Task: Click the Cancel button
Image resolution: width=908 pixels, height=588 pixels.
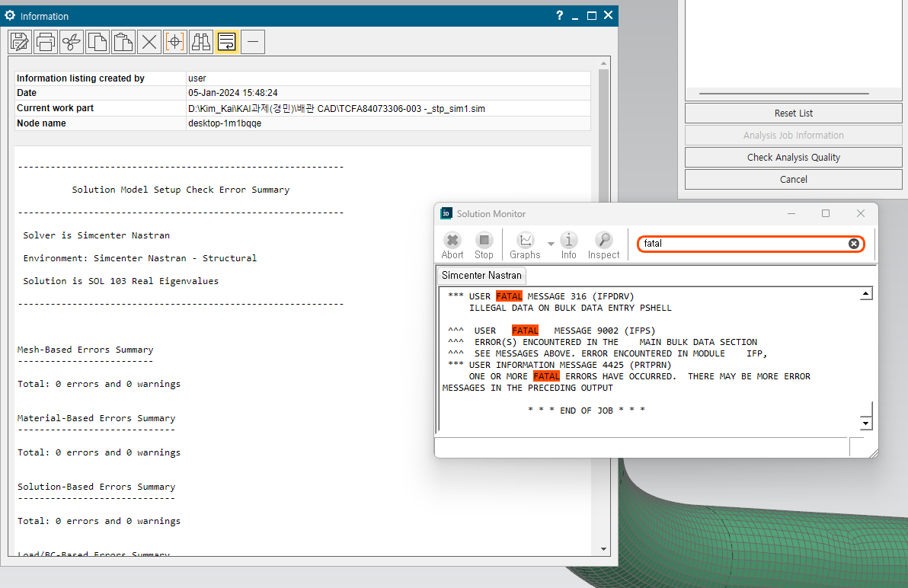Action: click(x=793, y=180)
